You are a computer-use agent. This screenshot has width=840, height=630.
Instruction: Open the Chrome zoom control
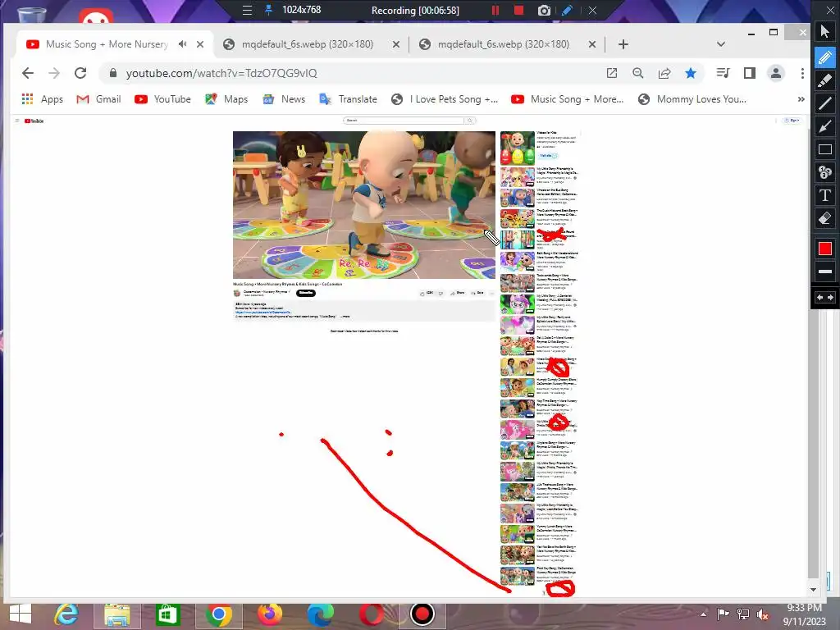pyautogui.click(x=637, y=73)
